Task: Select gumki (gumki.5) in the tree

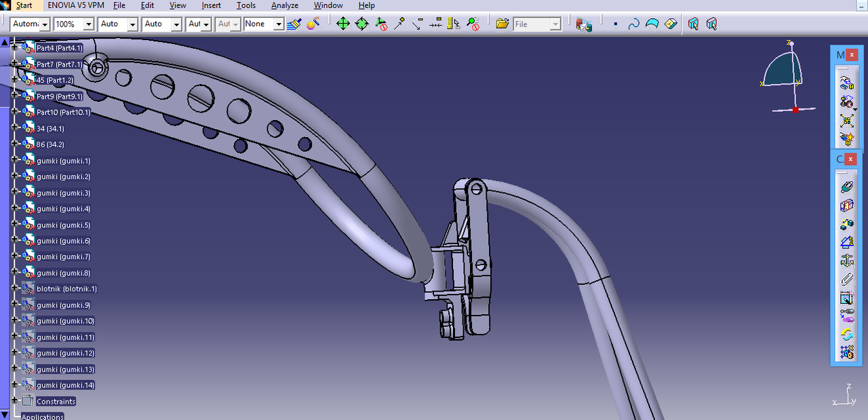Action: point(63,225)
